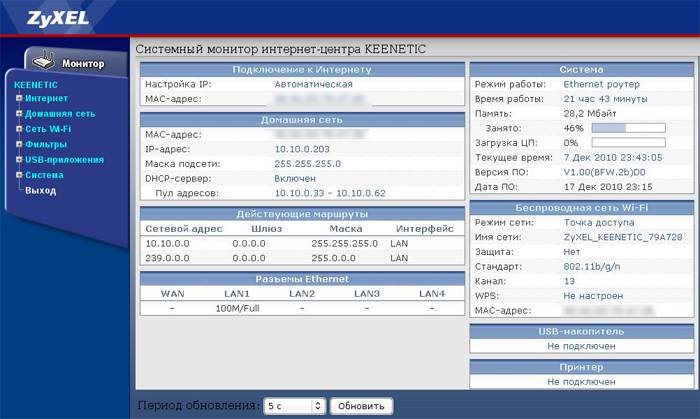Click the 802.11b/g/n standard value
The width and height of the screenshot is (700, 419).
click(x=592, y=267)
